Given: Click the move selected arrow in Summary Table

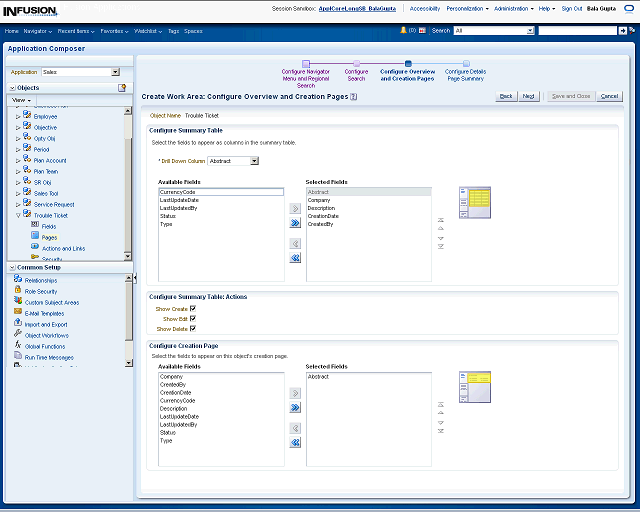Looking at the screenshot, I should [295, 208].
